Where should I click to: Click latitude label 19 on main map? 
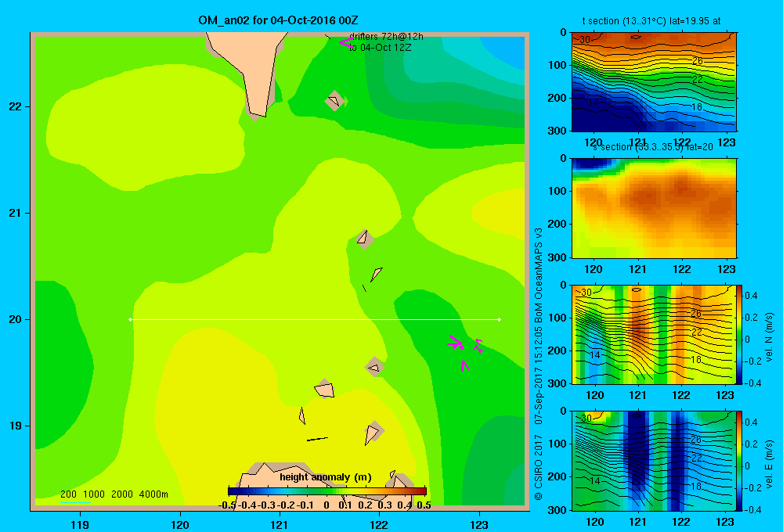[16, 426]
